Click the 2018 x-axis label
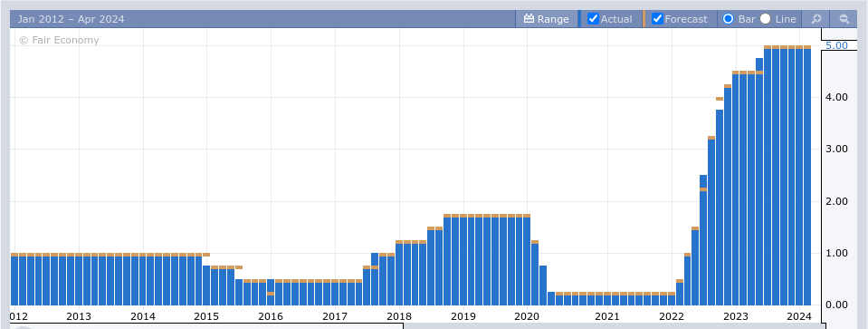868x329 pixels. tap(399, 316)
